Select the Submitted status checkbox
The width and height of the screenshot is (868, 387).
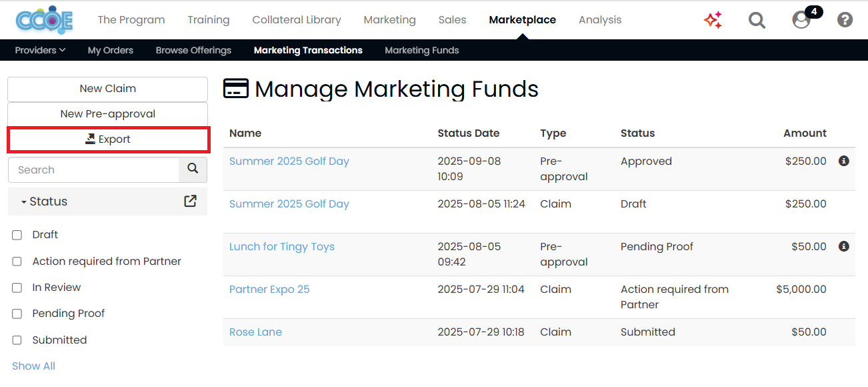click(17, 340)
